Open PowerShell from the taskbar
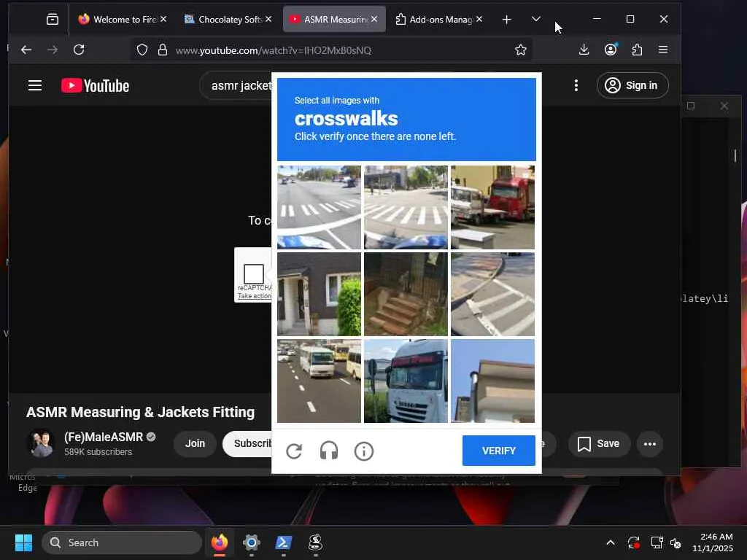Screen dimensions: 747x560 pyautogui.click(x=284, y=542)
